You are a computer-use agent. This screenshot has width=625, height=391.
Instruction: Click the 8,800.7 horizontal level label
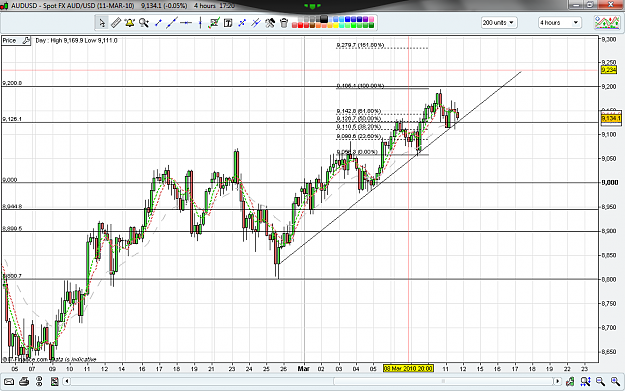(12, 276)
